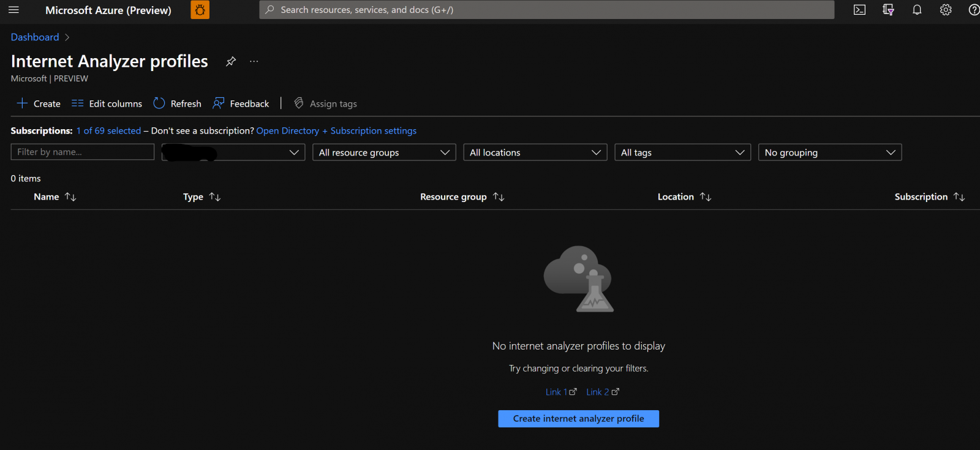Focus the Filter by name field
The image size is (980, 450).
82,152
